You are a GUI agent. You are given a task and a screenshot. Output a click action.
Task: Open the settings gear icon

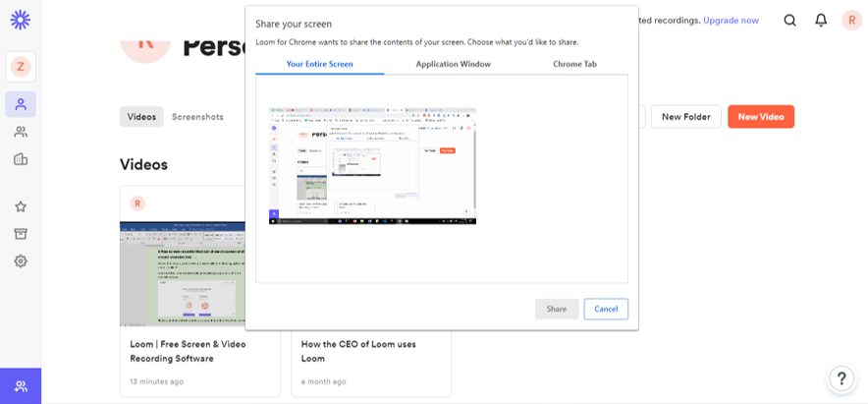pos(21,261)
